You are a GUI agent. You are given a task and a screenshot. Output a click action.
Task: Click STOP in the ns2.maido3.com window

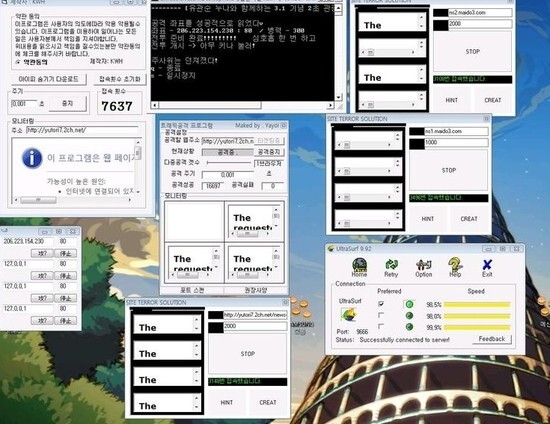472,52
